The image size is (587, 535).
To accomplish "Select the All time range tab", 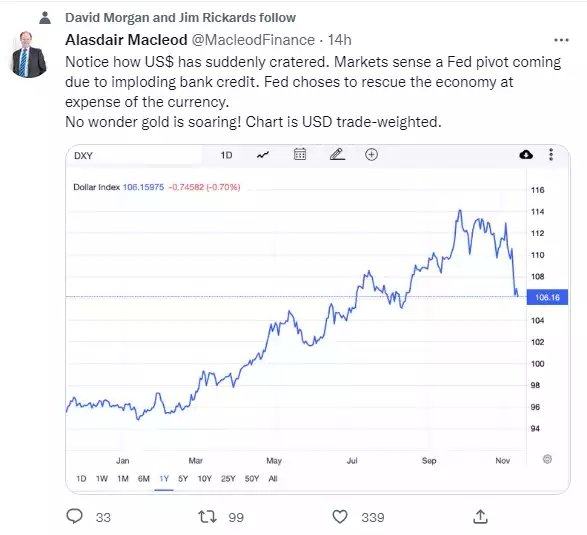I will point(273,478).
